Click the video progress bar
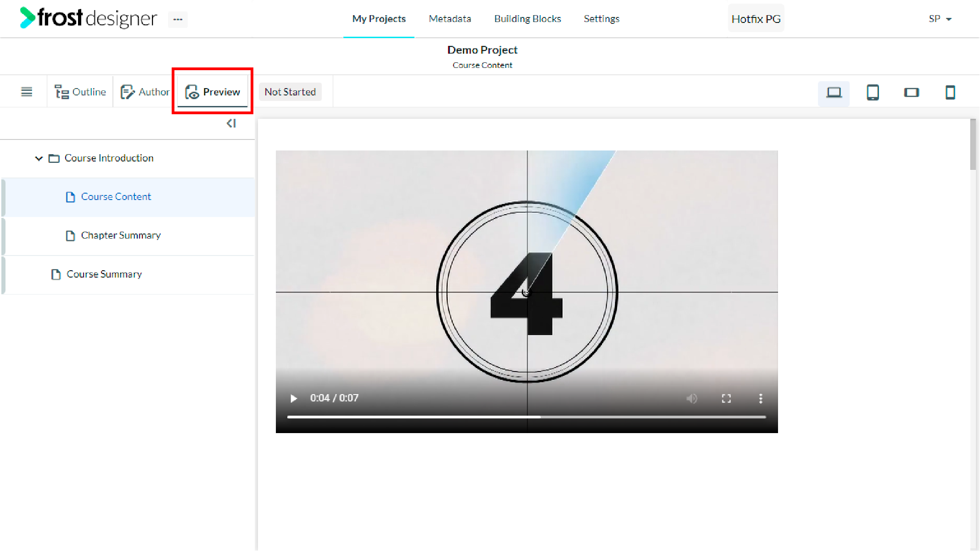980x551 pixels. pyautogui.click(x=526, y=417)
